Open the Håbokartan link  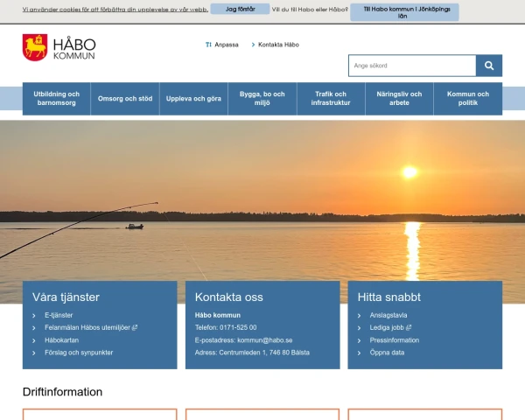pyautogui.click(x=62, y=339)
